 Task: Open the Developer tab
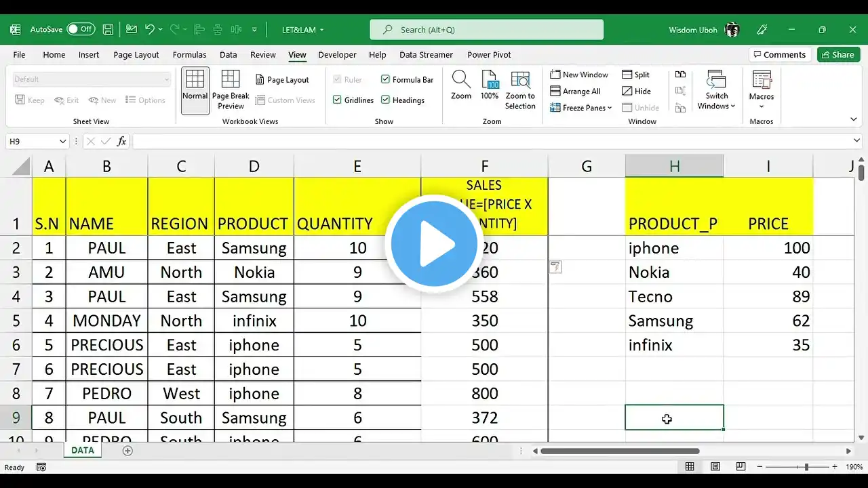tap(337, 55)
